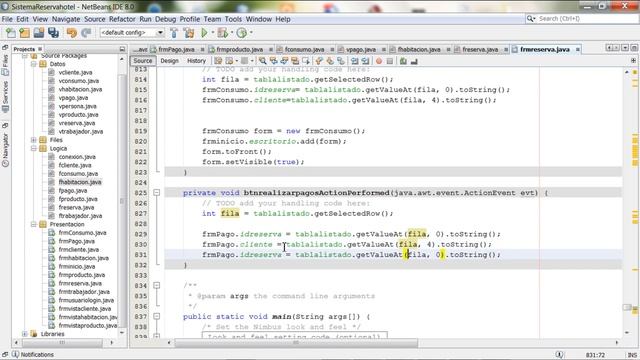Click the Build Project hammer icon

[x=174, y=33]
